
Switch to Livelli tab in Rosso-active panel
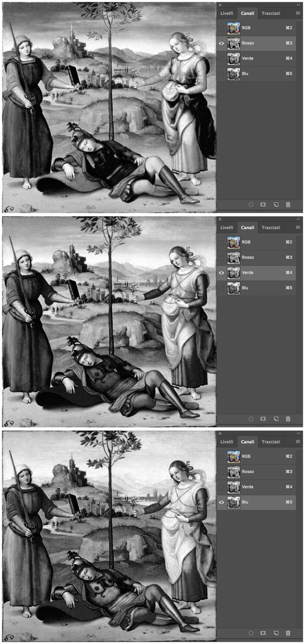pos(227,13)
